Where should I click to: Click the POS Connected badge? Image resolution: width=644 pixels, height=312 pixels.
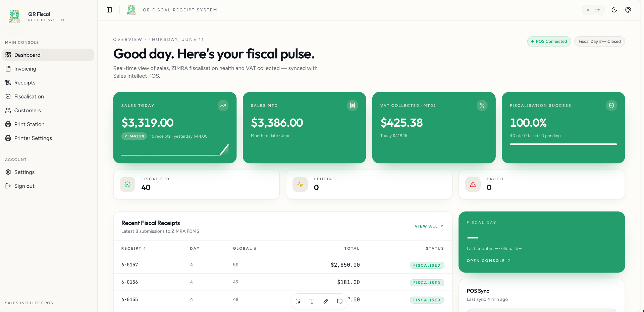(549, 42)
